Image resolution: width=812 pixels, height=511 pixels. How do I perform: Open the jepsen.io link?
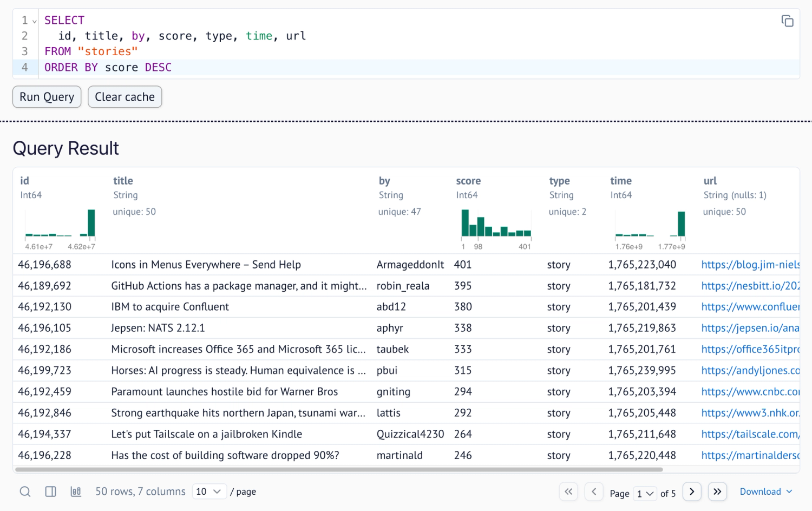[x=750, y=328]
